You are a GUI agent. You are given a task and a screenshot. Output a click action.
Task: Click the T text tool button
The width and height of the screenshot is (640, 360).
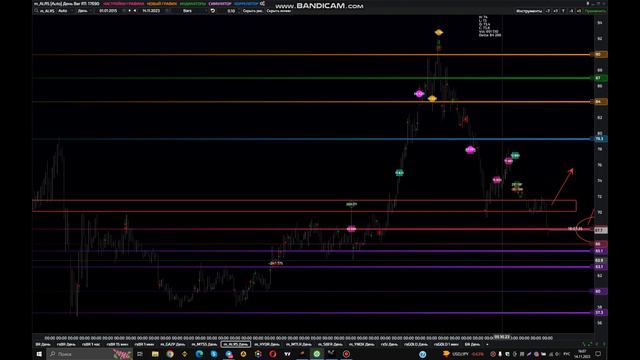point(563,11)
